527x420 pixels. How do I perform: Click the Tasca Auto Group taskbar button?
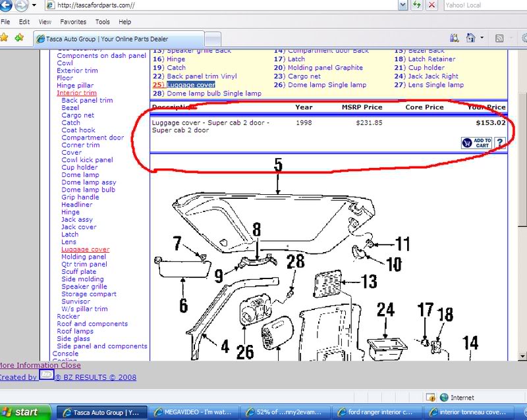(102, 412)
